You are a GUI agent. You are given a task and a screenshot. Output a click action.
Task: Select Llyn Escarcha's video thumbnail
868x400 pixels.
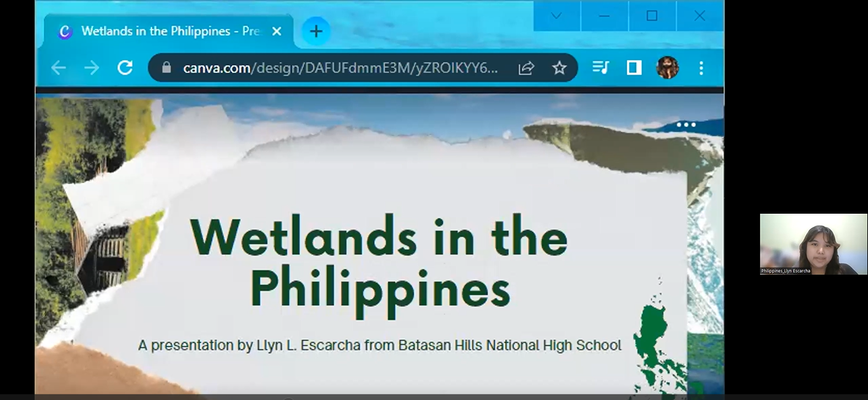click(x=813, y=244)
